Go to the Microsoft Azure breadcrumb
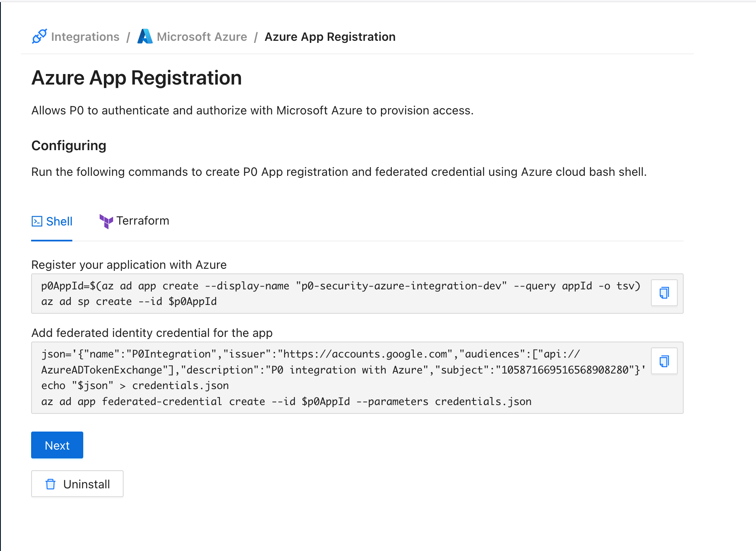Viewport: 756px width, 551px height. point(202,37)
